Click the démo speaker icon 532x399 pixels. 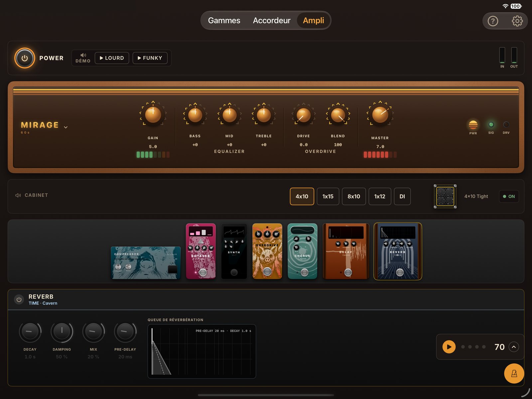click(x=83, y=55)
